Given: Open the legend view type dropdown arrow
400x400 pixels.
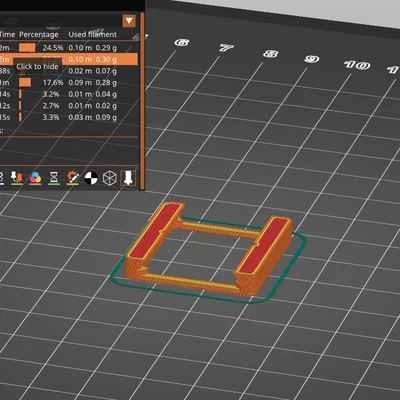Looking at the screenshot, I should click(129, 21).
